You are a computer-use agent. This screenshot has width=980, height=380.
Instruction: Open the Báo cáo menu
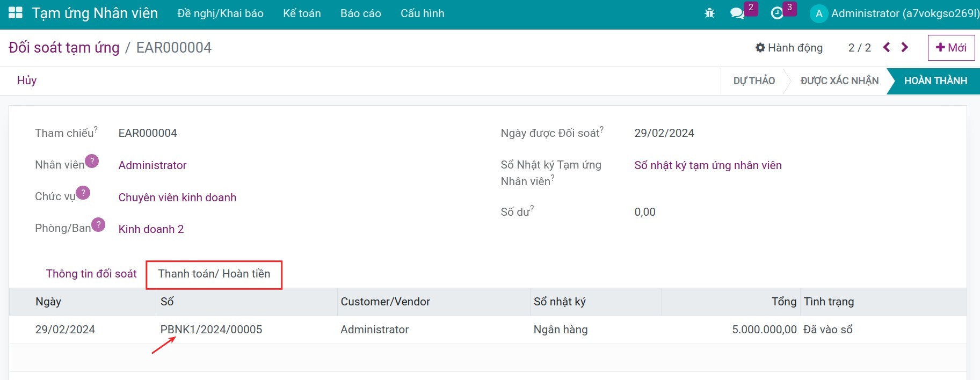tap(361, 13)
